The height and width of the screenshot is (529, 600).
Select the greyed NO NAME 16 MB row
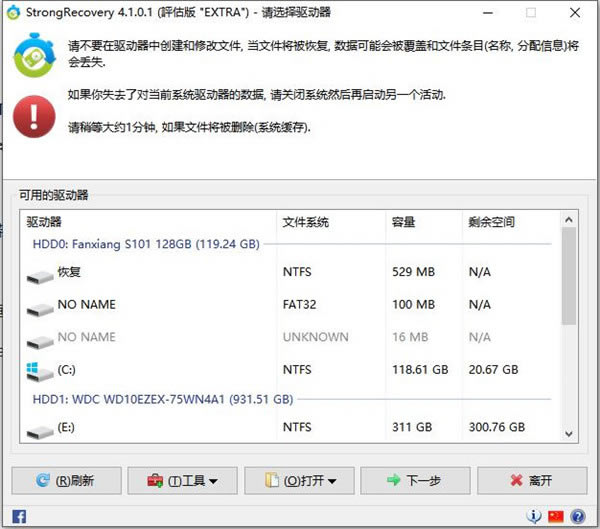(x=291, y=337)
